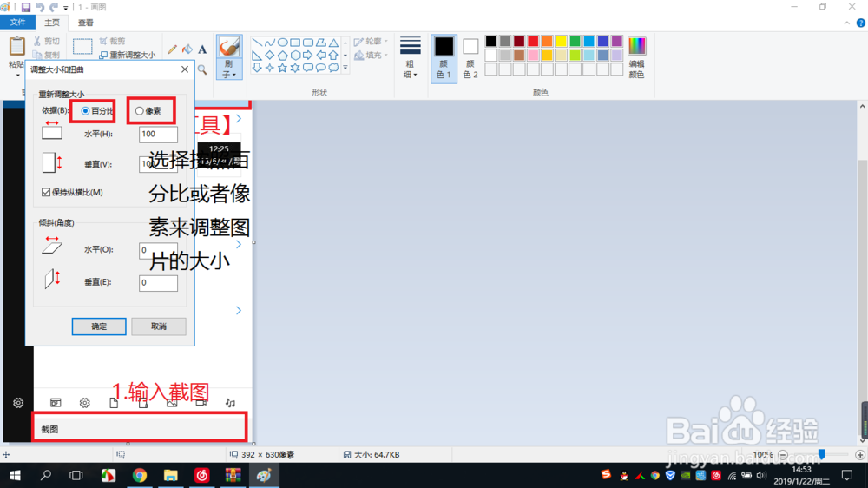Open the Outline (轮廓) dropdown
The image size is (868, 488).
click(371, 42)
